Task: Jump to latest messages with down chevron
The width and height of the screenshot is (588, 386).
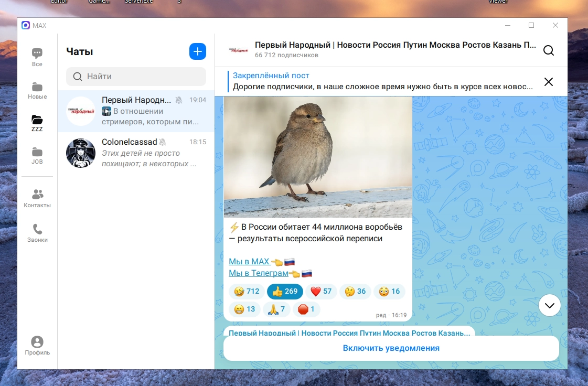Action: click(549, 305)
